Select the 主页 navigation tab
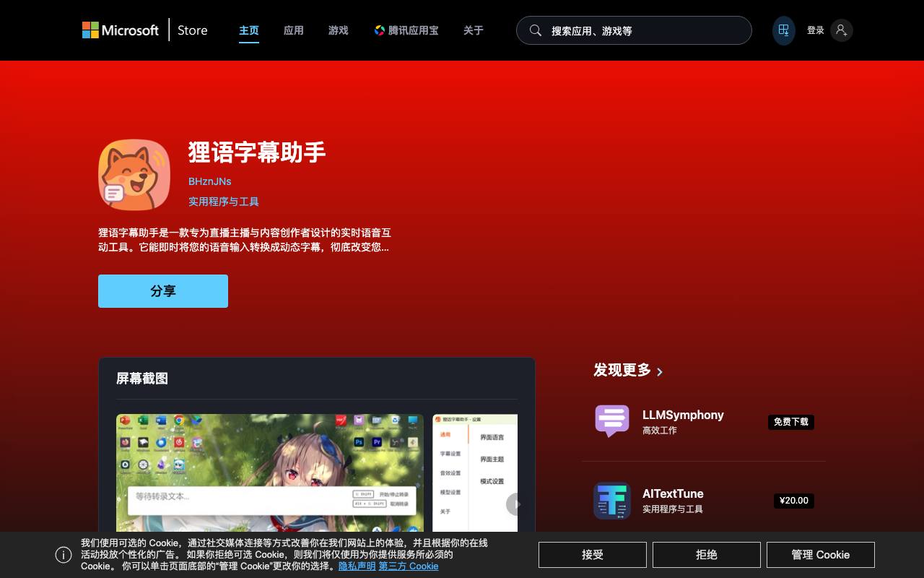This screenshot has width=924, height=578. 249,30
